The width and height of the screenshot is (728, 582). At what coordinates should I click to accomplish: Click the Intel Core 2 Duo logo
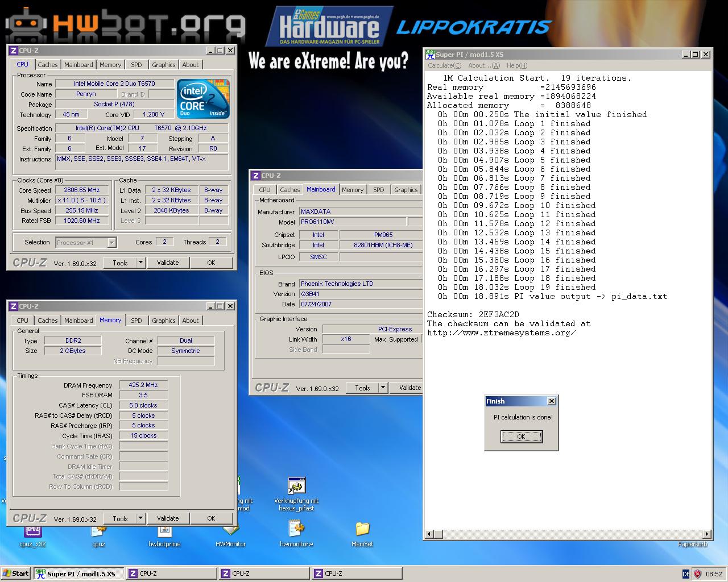[x=203, y=98]
